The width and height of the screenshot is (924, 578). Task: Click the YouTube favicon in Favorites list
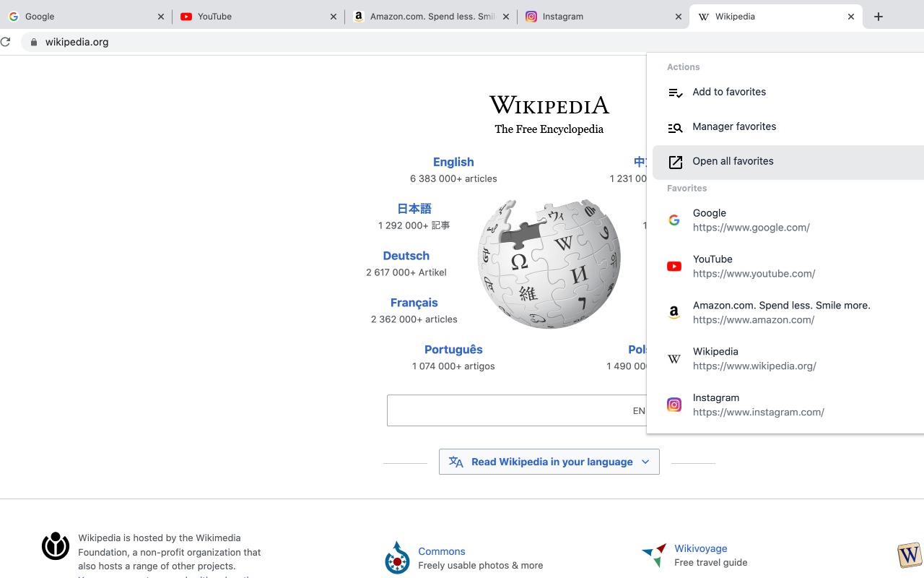click(674, 267)
